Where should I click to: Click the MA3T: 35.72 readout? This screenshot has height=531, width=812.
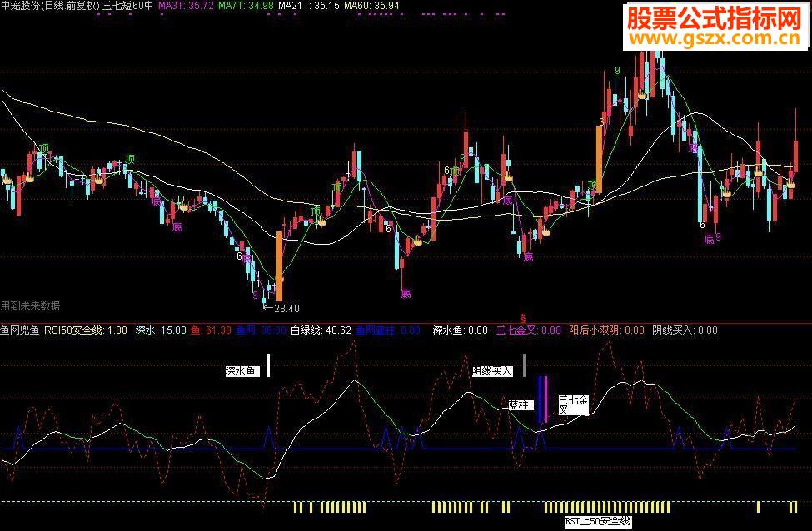pos(186,6)
